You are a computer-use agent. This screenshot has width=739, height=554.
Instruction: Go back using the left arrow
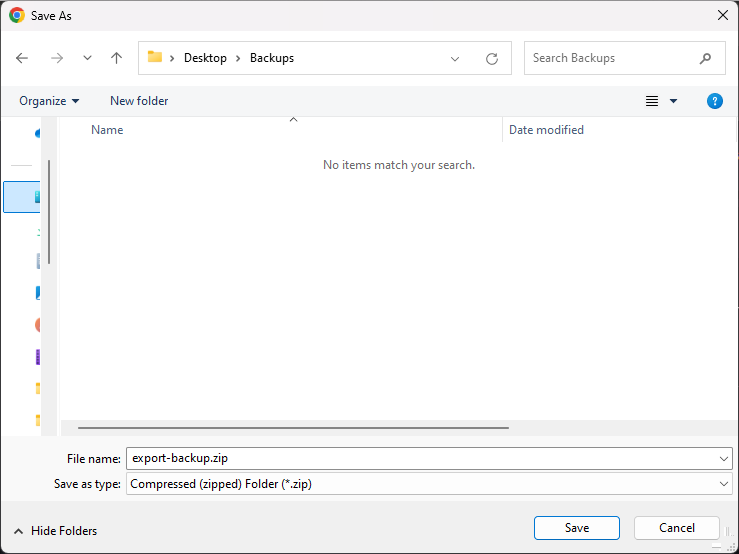coord(22,58)
